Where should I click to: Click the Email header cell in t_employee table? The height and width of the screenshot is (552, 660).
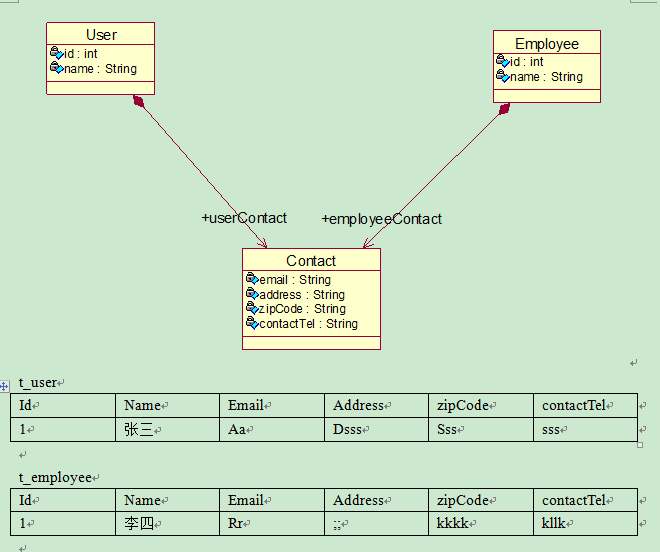pyautogui.click(x=272, y=500)
